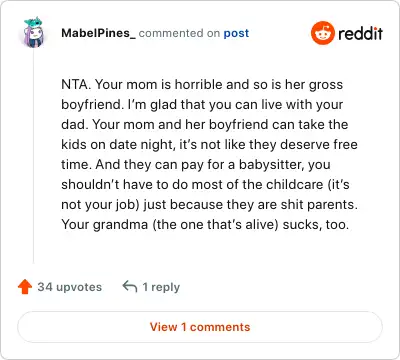Click the "reddit" wordmark
400x360 pixels.
pyautogui.click(x=360, y=33)
